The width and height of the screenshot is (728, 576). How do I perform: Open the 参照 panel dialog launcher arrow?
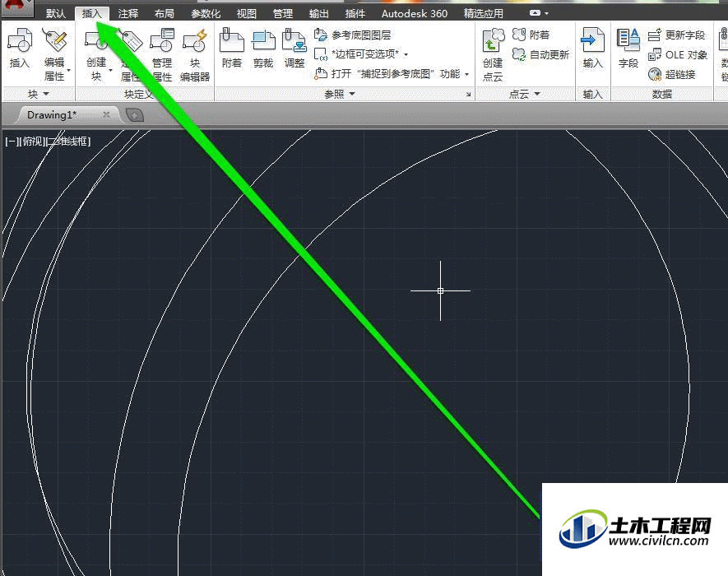(x=468, y=95)
